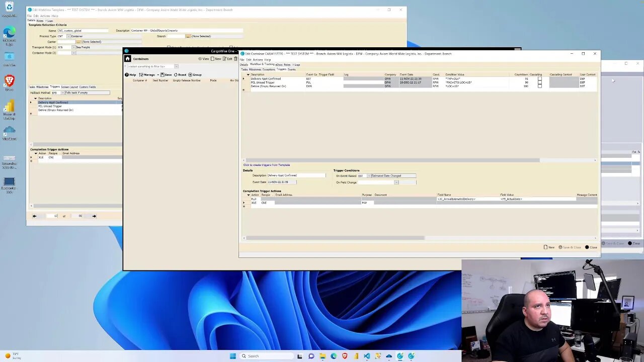Viewport: 644px width, 362px height.
Task: Click the taskbar Search box
Action: [266, 356]
